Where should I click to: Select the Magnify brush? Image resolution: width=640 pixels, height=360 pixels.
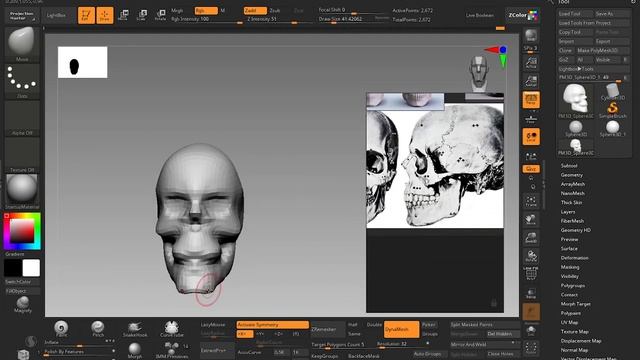pos(23,304)
